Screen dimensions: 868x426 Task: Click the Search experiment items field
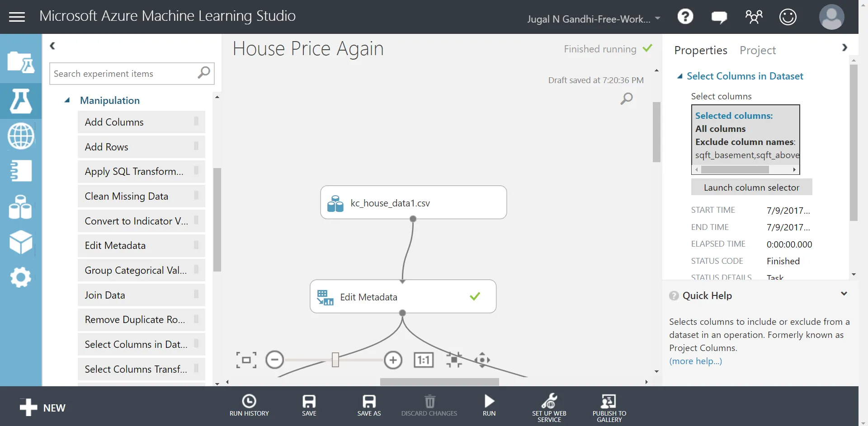tap(132, 74)
